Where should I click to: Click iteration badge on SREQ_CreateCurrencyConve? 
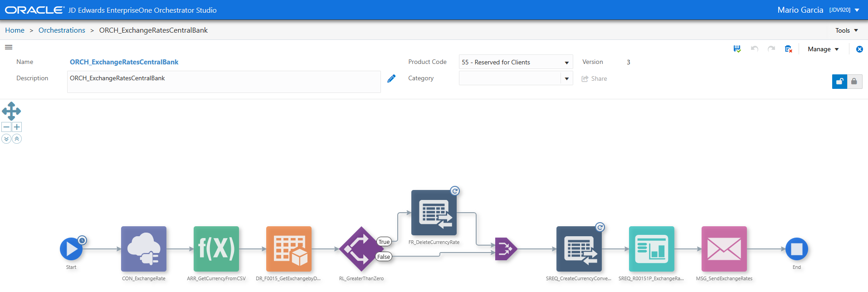(x=600, y=227)
